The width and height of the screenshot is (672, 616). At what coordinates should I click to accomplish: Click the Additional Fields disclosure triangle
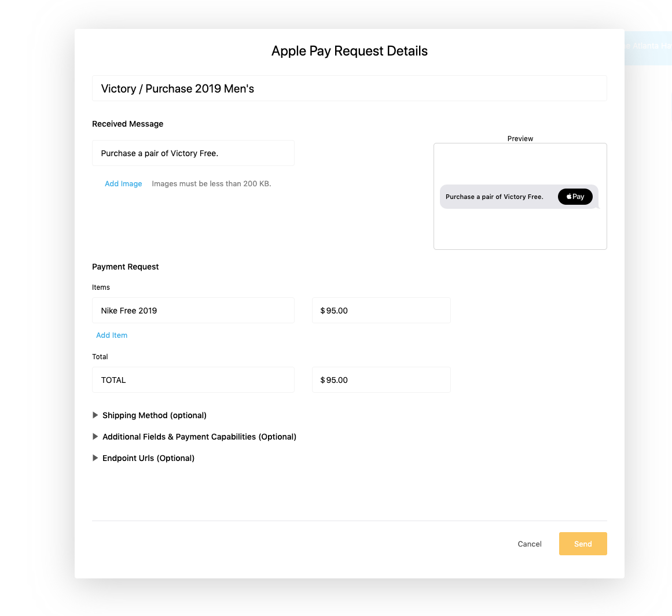coord(95,437)
